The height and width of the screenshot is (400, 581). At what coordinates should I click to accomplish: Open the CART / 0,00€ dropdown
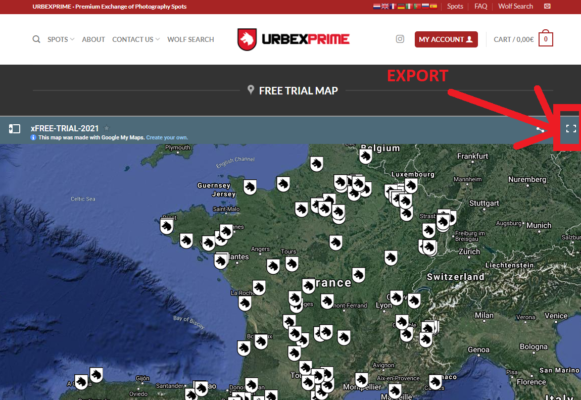[514, 39]
